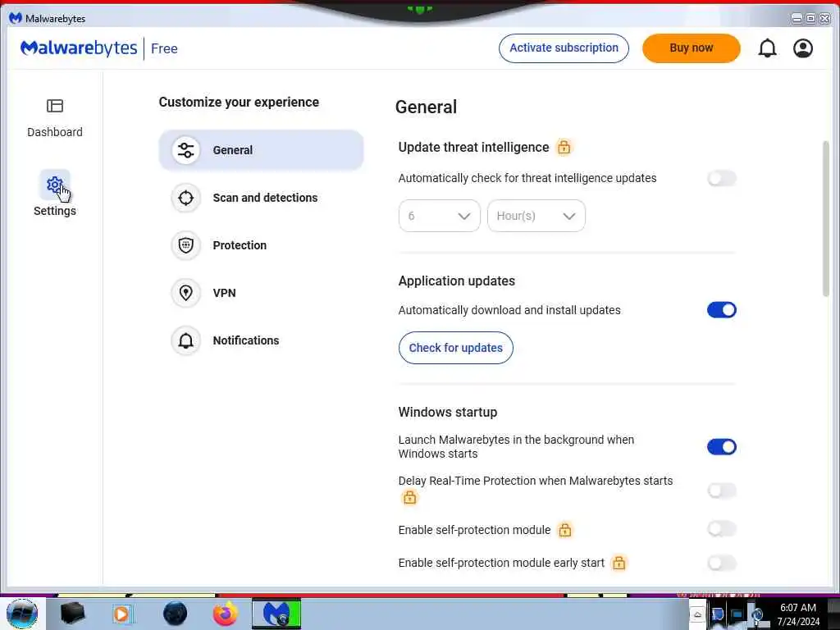
Task: Select the General settings tab
Action: click(x=262, y=150)
